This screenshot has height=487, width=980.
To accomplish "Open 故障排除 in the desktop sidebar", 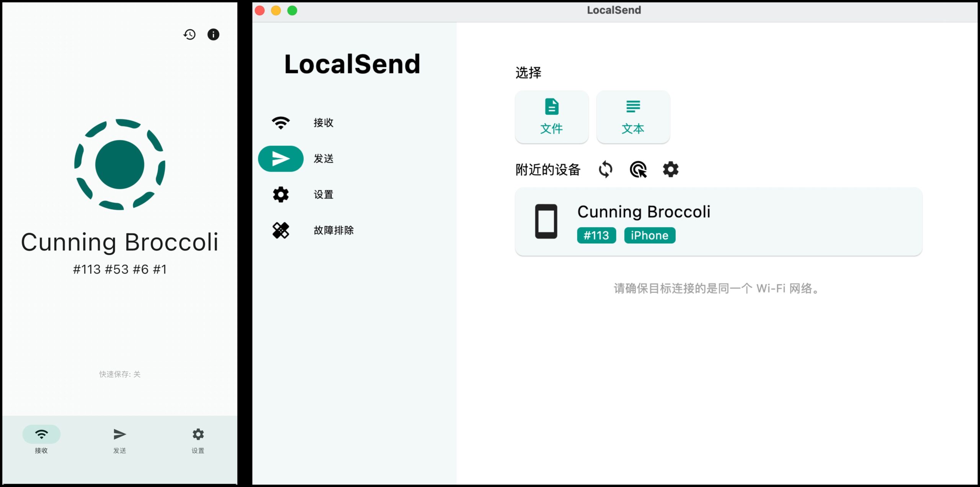I will [354, 230].
